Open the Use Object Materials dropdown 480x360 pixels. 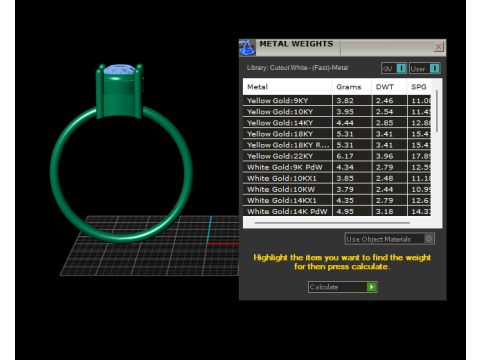coord(389,239)
